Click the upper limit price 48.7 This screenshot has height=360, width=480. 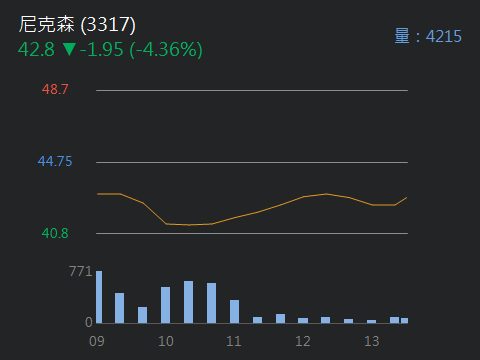[55, 89]
